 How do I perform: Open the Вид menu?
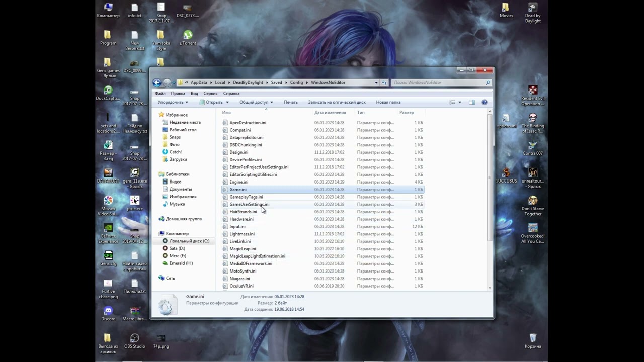194,93
